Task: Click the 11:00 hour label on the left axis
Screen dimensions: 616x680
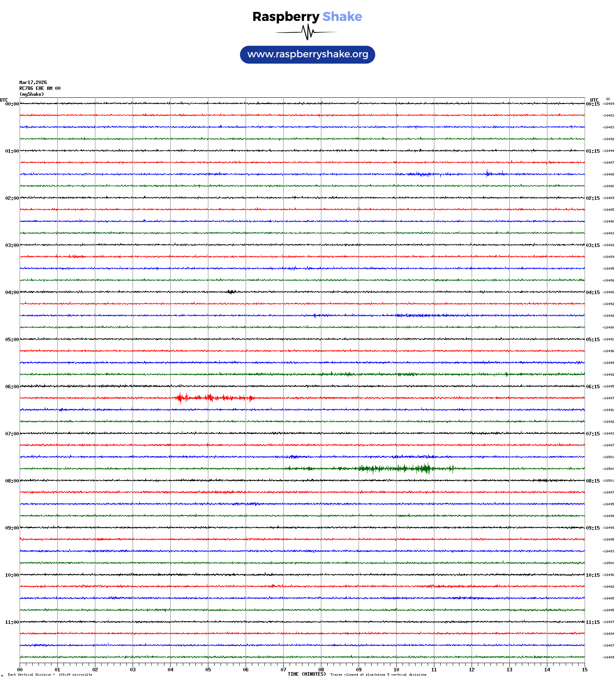Action: coord(12,622)
